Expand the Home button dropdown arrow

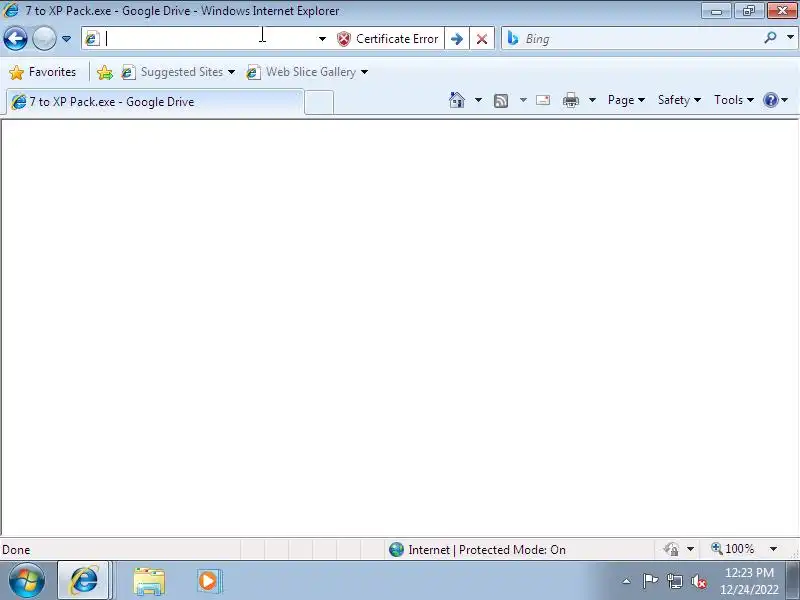[x=478, y=100]
